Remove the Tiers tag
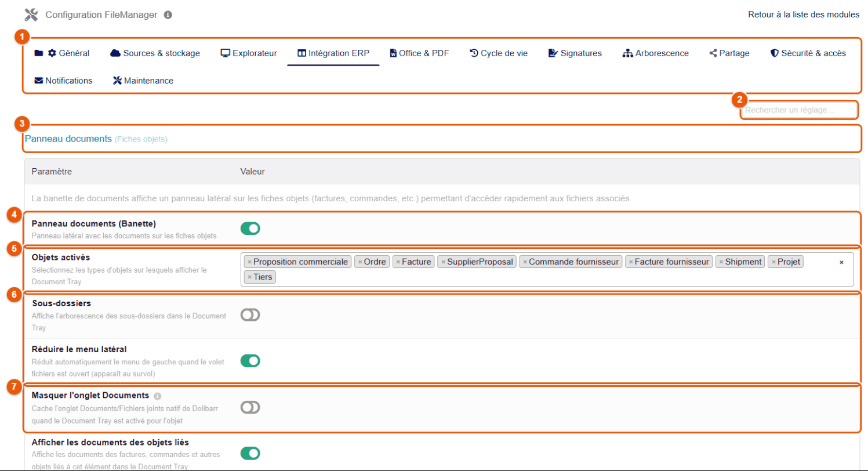Image resolution: width=868 pixels, height=471 pixels. coord(249,277)
